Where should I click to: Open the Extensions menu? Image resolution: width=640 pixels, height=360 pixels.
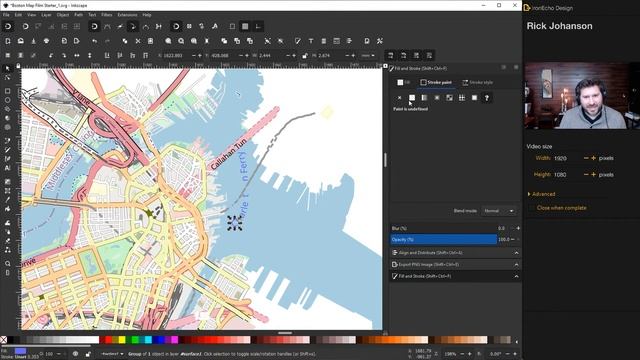click(127, 15)
